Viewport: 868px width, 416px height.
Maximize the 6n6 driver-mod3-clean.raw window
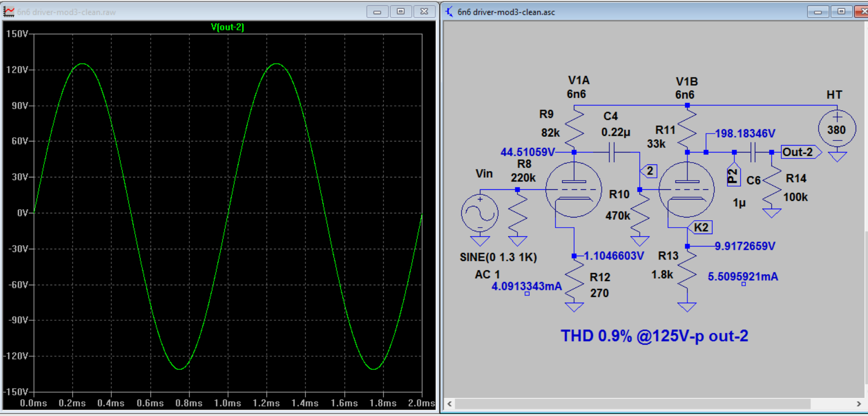tap(401, 12)
